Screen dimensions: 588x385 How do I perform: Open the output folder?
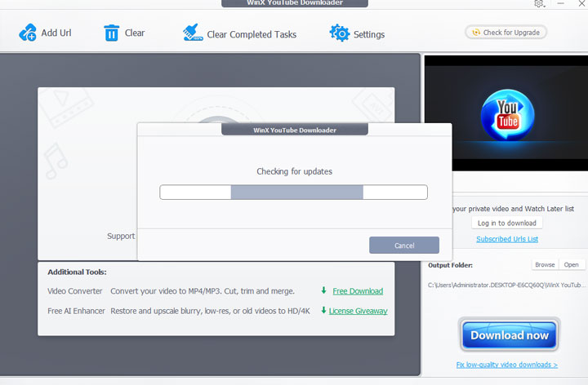[571, 265]
